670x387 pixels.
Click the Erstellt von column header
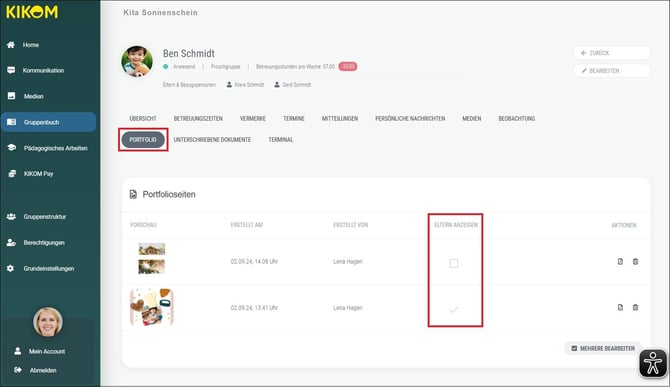coord(350,225)
